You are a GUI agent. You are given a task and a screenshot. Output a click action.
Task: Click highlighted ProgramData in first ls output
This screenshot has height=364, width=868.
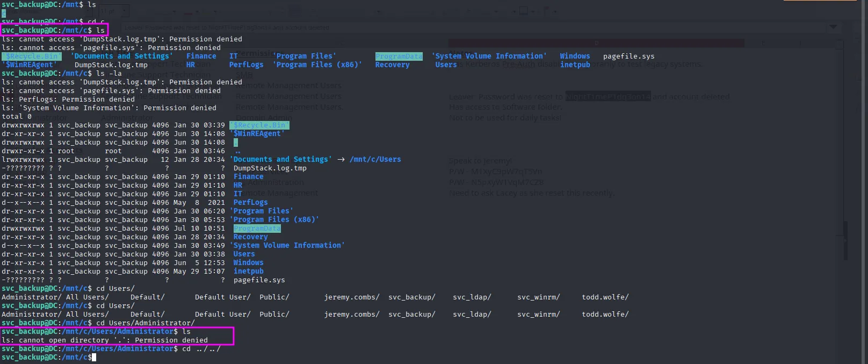399,56
